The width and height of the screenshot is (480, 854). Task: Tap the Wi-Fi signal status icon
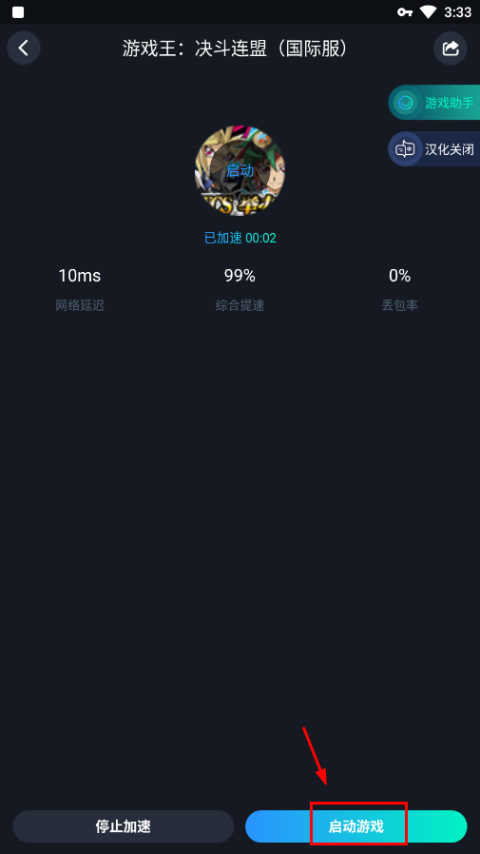[429, 12]
